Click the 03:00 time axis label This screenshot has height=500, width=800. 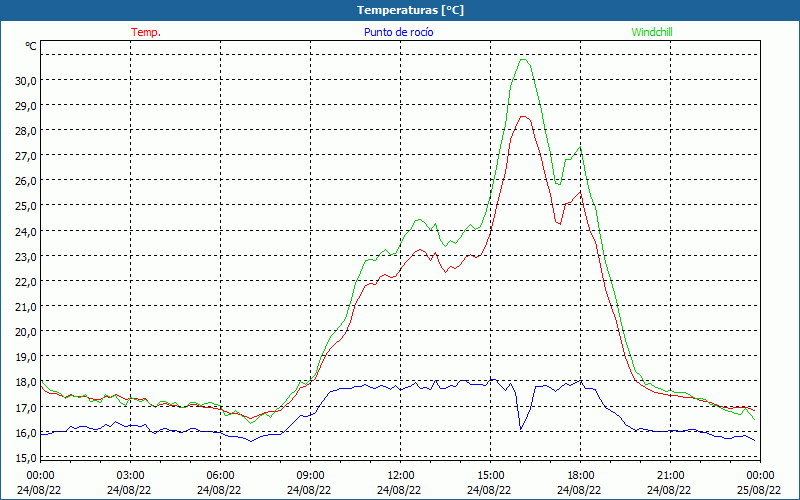130,476
